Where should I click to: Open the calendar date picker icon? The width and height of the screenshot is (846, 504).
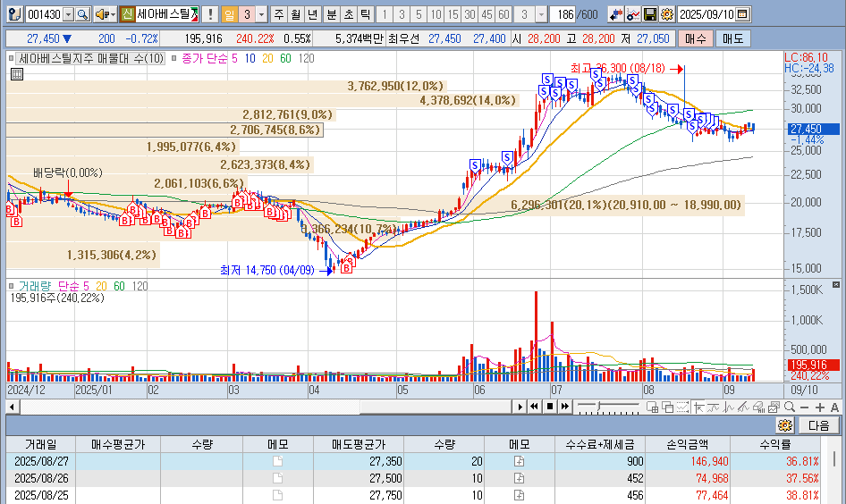[x=742, y=14]
